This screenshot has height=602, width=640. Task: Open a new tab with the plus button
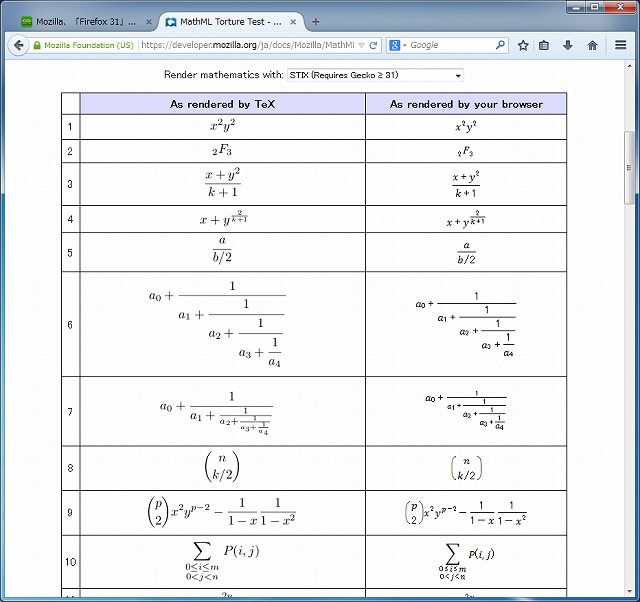pyautogui.click(x=316, y=22)
